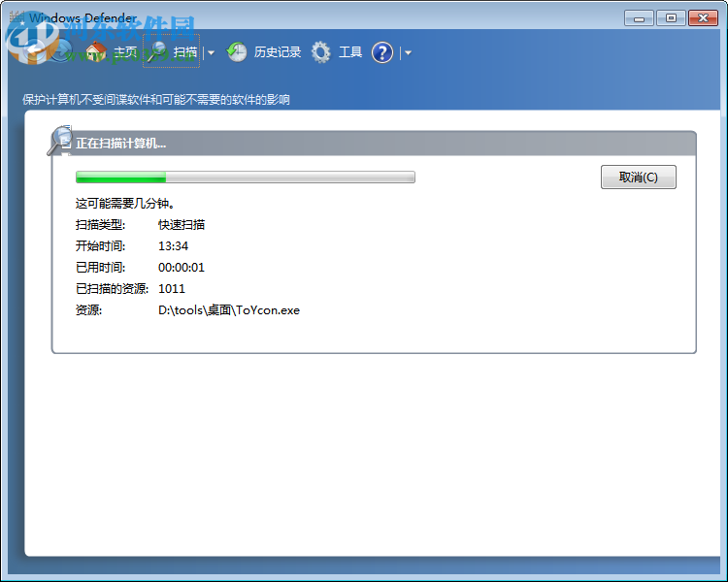Click the Back navigation arrow icon
The width and height of the screenshot is (728, 582).
(x=33, y=50)
